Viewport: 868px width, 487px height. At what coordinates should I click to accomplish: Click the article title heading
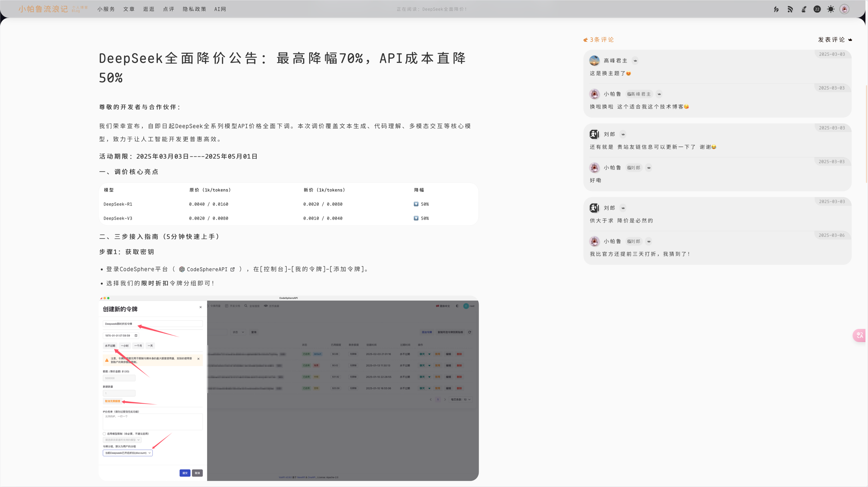(283, 68)
